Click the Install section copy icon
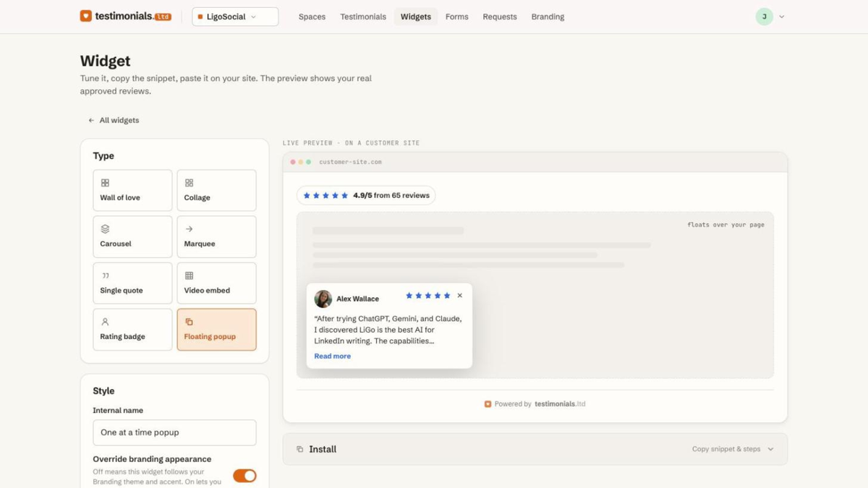Viewport: 868px width, 488px height. click(x=299, y=449)
